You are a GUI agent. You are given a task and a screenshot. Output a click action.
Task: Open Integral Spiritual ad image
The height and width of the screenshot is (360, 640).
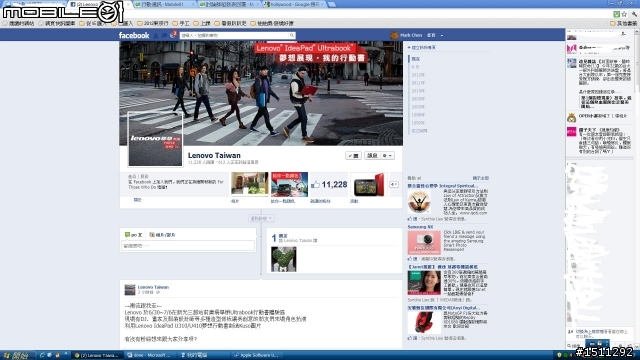coord(419,201)
